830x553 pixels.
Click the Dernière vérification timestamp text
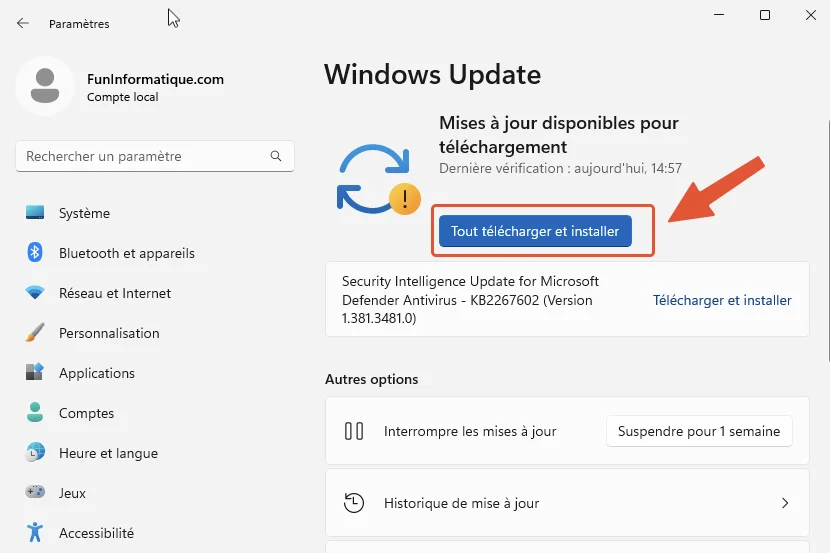point(560,168)
